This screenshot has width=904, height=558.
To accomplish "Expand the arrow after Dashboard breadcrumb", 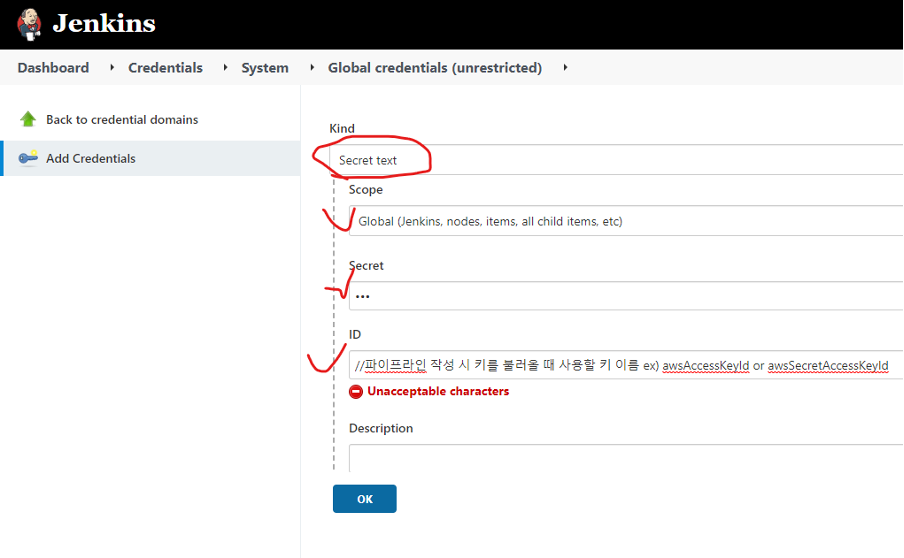I will click(x=112, y=67).
